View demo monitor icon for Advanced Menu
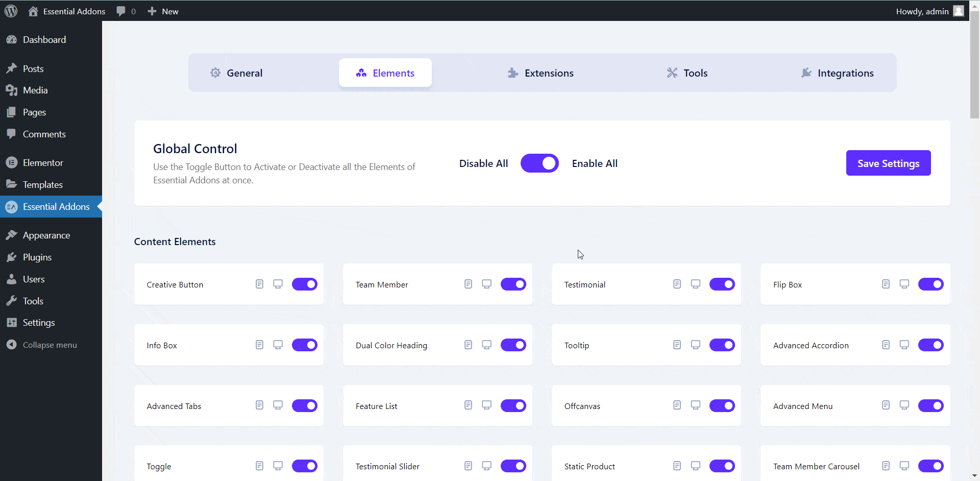The width and height of the screenshot is (980, 481). click(904, 405)
